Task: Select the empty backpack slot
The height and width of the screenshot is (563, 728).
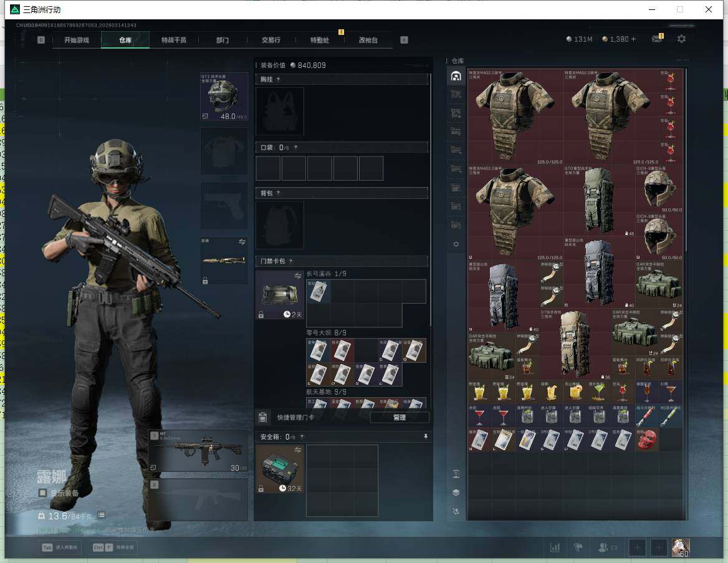Action: point(280,225)
